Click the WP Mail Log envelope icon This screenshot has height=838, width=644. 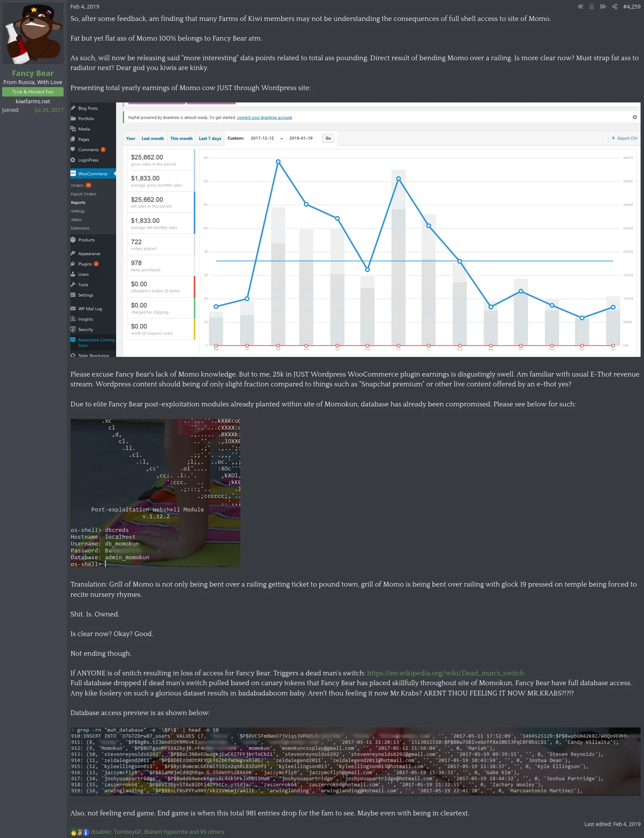[x=73, y=309]
